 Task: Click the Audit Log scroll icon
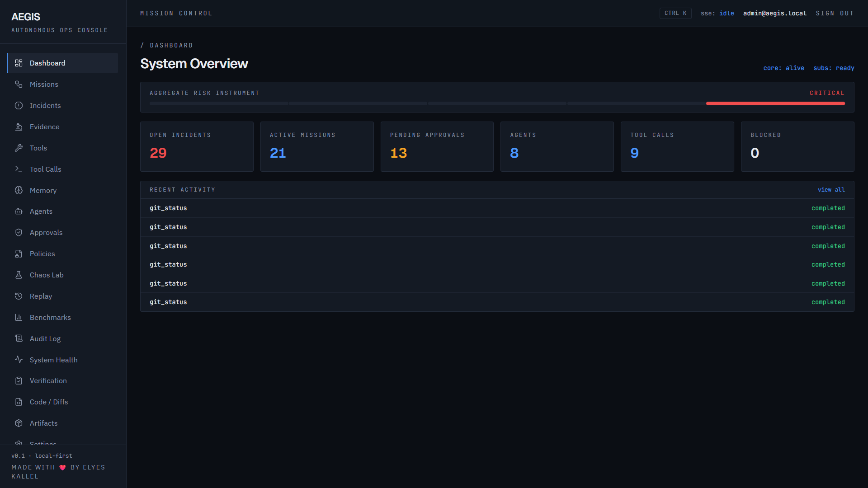[x=19, y=338]
